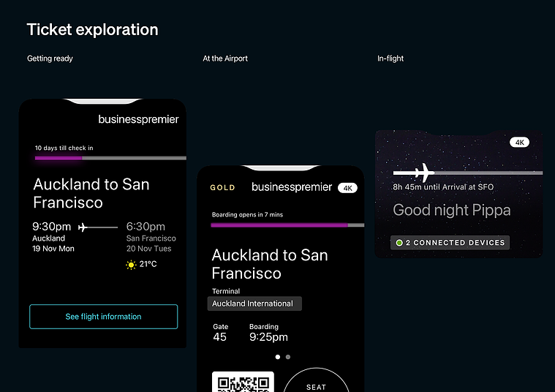Click the green connected status dot
Image resolution: width=555 pixels, height=392 pixels.
pyautogui.click(x=399, y=243)
